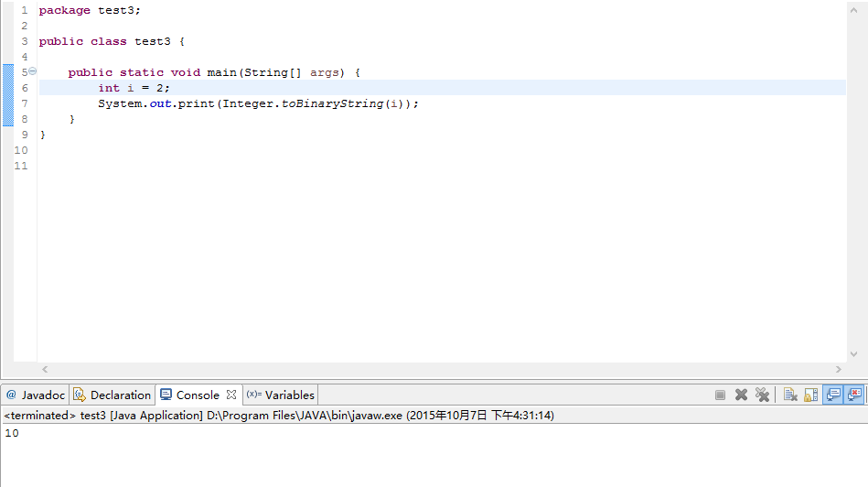The image size is (868, 487).
Task: Switch to the Declaration tab
Action: click(113, 395)
